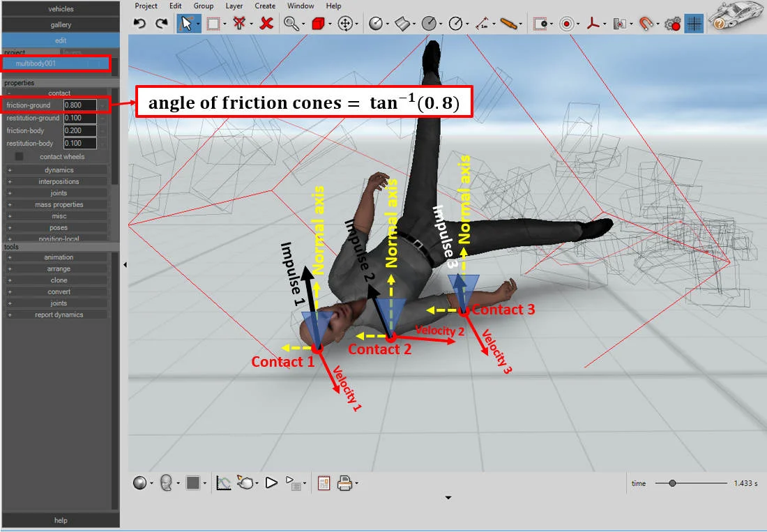This screenshot has width=767, height=532.
Task: Click the friction-ground value field
Action: 79,105
